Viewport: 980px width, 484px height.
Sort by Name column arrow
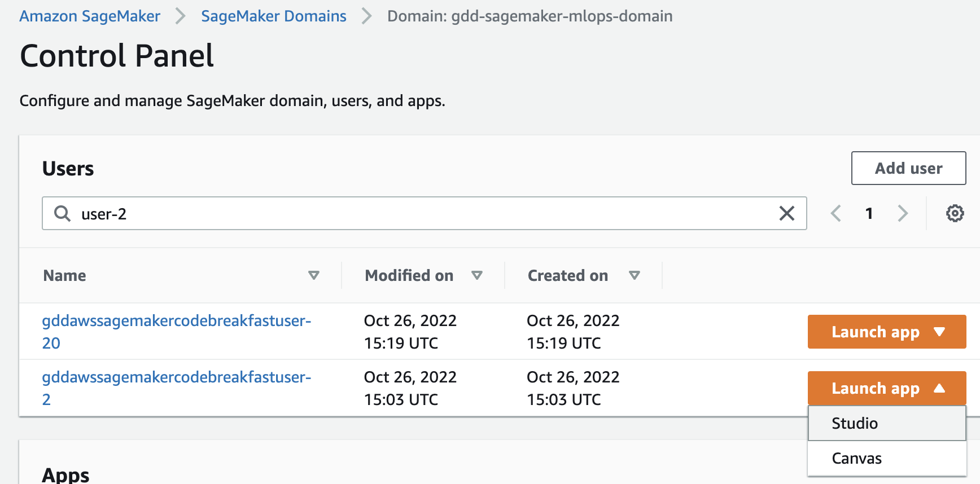(x=314, y=275)
